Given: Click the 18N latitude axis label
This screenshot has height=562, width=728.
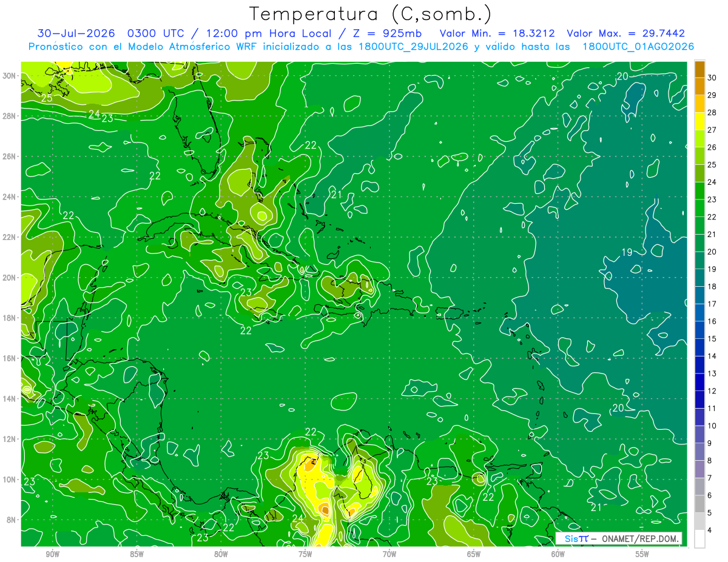Looking at the screenshot, I should (x=8, y=318).
